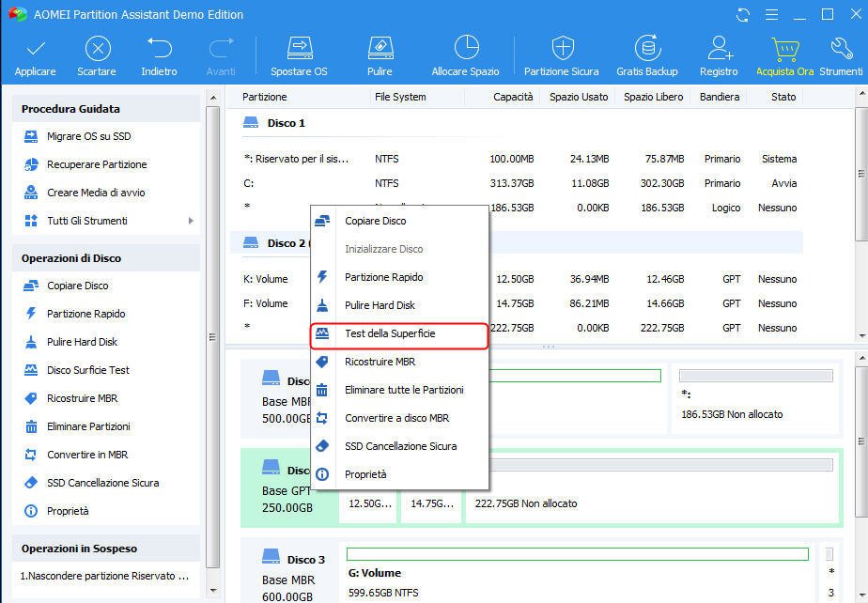Sort by Spazio Usato column header
The image size is (868, 603).
tap(579, 97)
